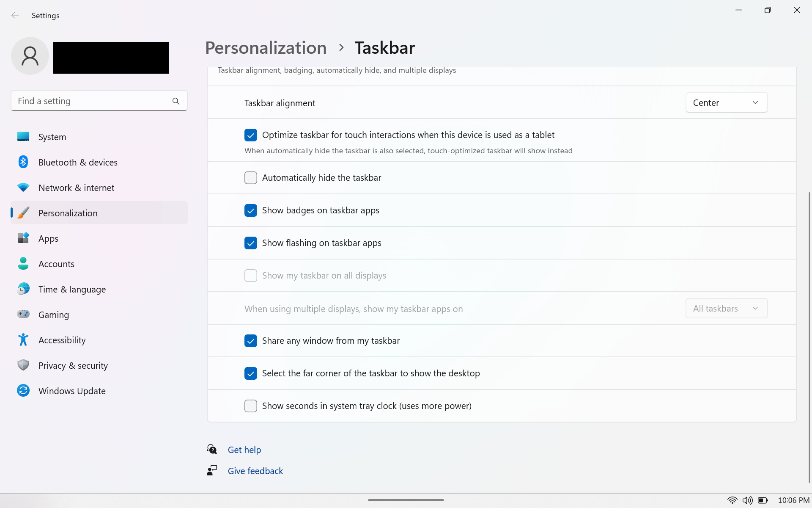Open the Time & language section

pos(72,290)
